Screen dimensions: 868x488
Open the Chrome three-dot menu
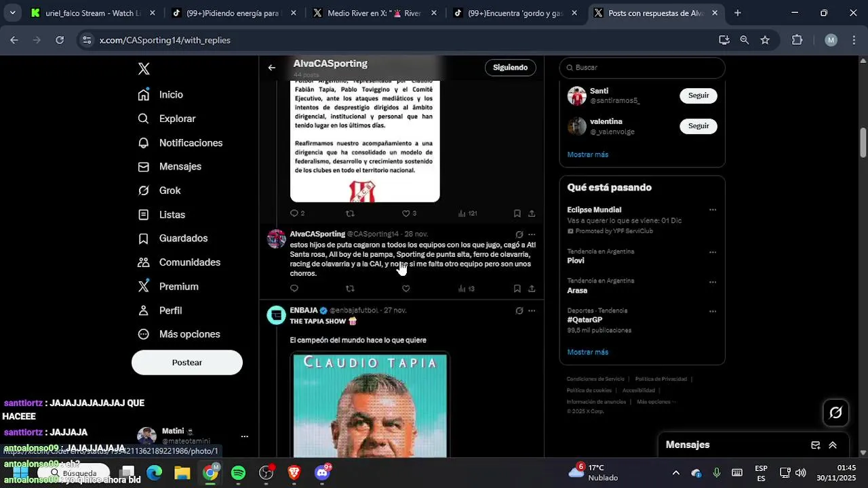[853, 40]
